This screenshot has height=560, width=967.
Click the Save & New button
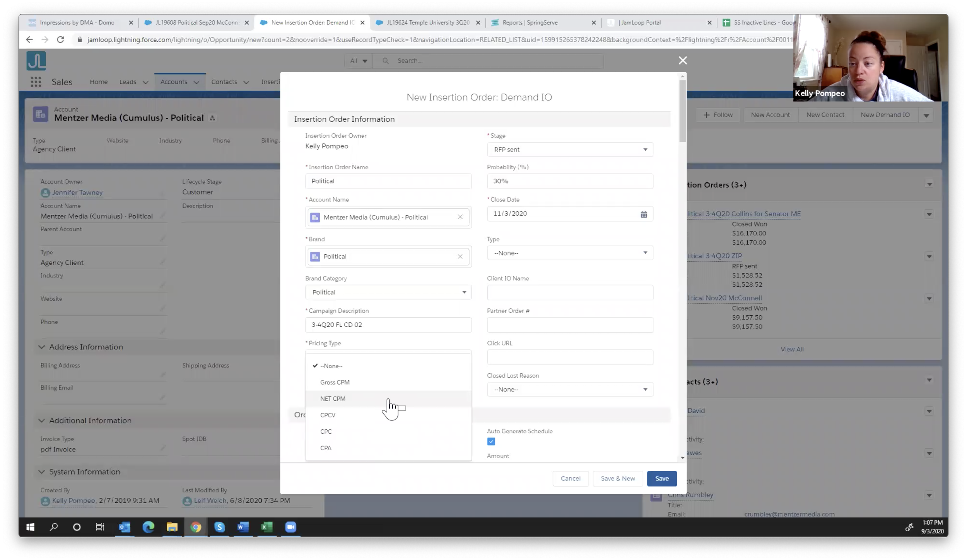pyautogui.click(x=618, y=478)
